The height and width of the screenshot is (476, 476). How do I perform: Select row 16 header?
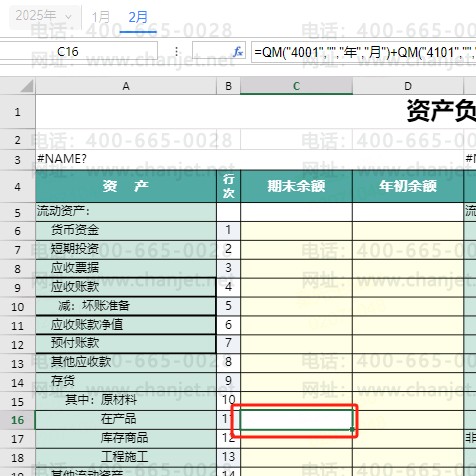[x=17, y=420]
